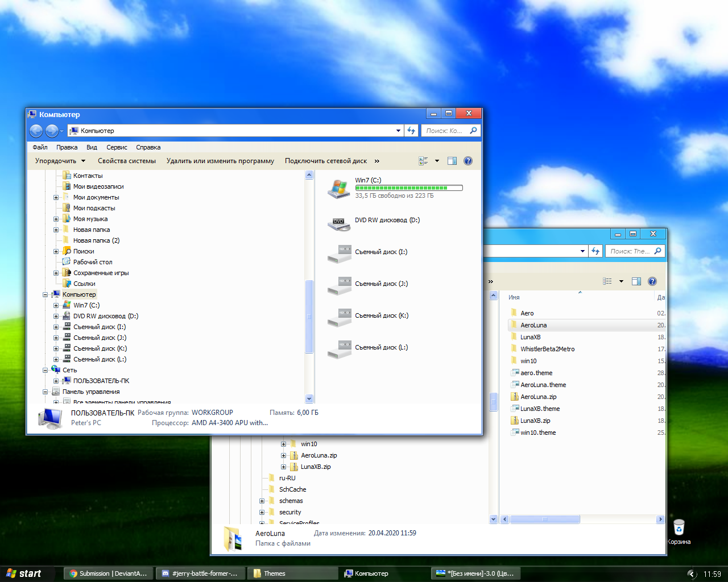Select Съемный диск (K:) in file list
Screen dimensions: 728x582
coord(367,315)
